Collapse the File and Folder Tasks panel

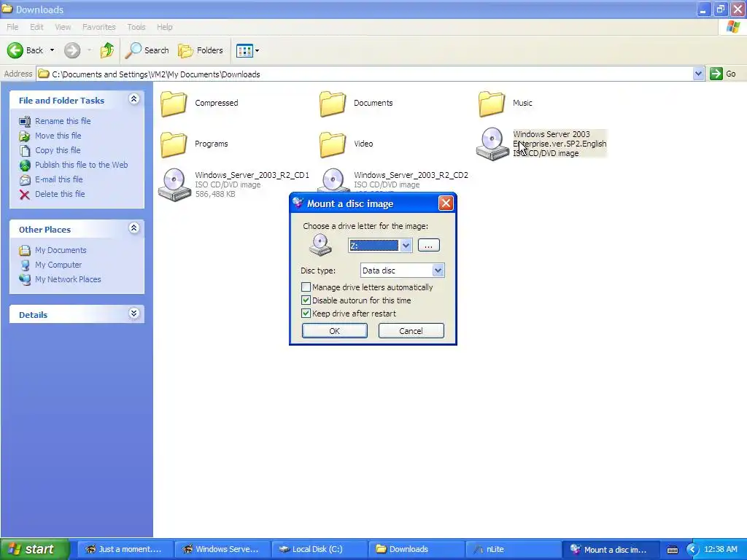tap(134, 99)
